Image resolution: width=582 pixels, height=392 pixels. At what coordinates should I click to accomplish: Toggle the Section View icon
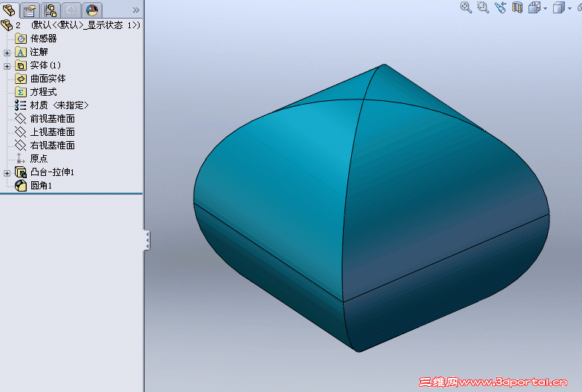click(517, 7)
